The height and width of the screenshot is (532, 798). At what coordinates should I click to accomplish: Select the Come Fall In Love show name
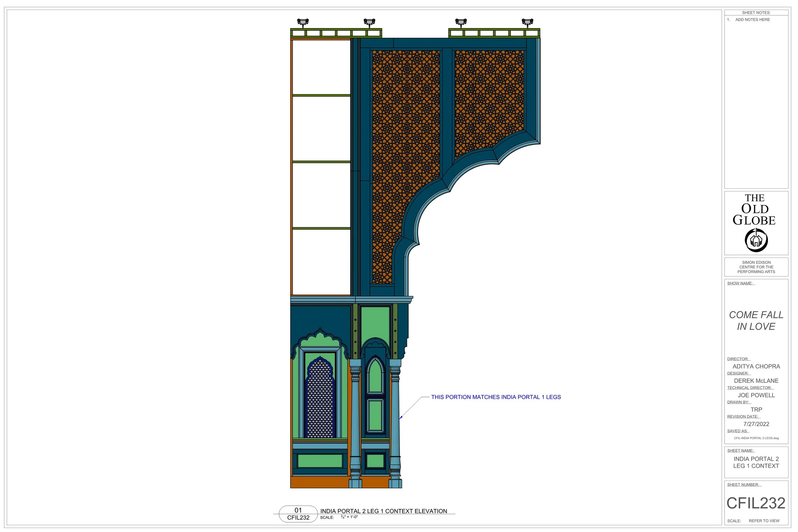tap(756, 321)
